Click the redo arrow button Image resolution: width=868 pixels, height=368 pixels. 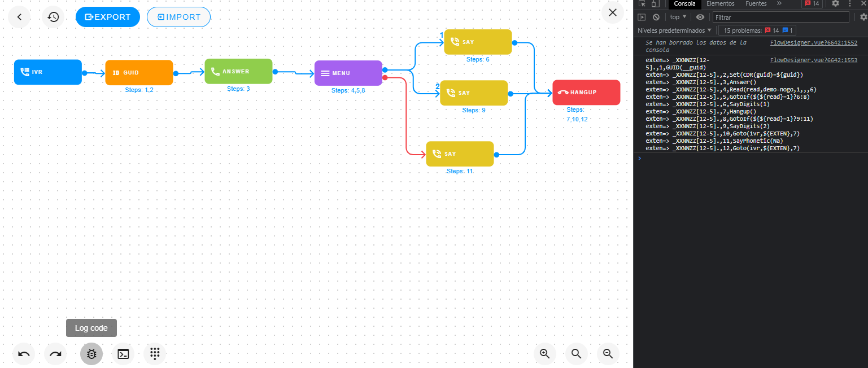pyautogui.click(x=55, y=354)
